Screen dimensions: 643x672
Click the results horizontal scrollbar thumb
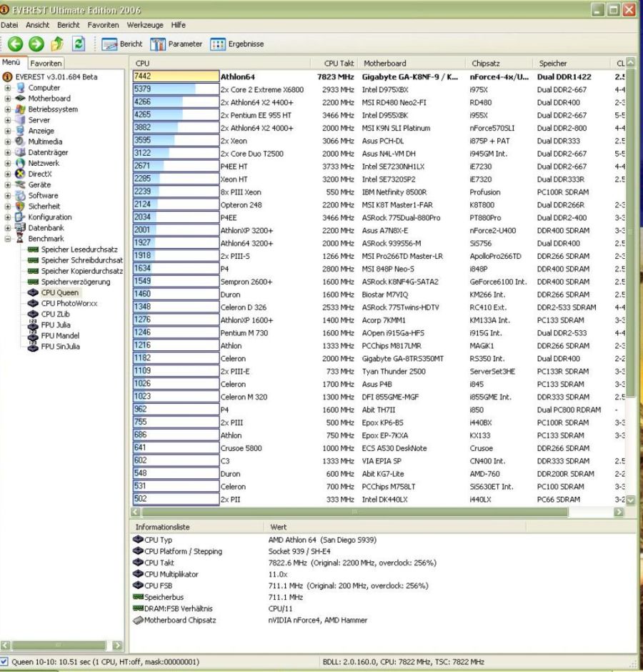click(355, 512)
